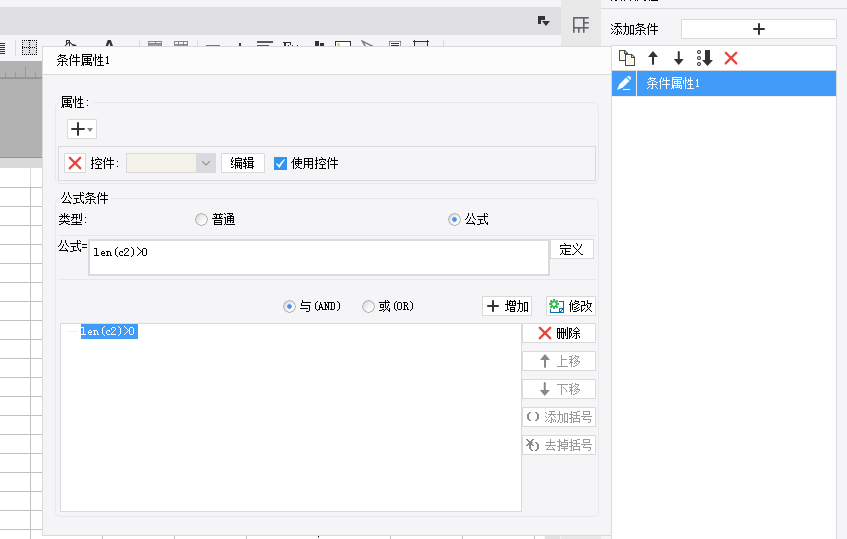Open the cell attributes panel icon

coord(581,24)
